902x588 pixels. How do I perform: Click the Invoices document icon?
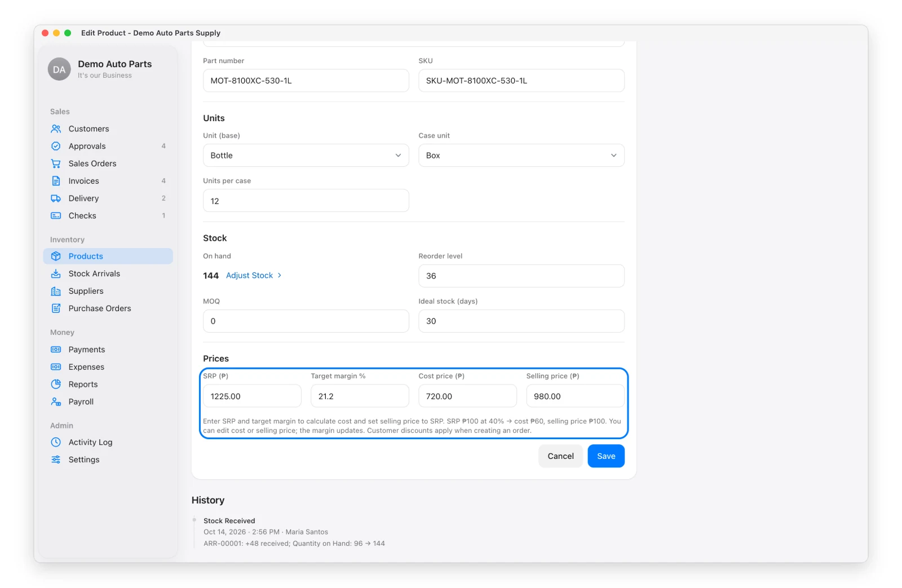(x=56, y=181)
